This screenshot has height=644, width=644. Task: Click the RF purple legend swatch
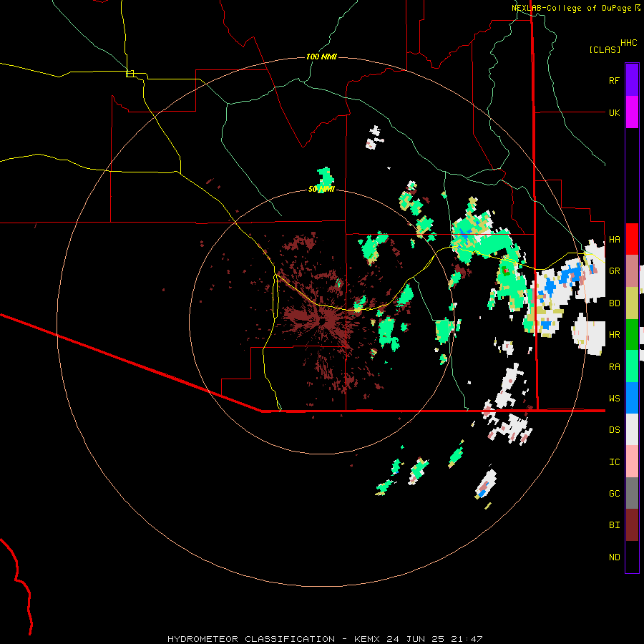tap(632, 80)
